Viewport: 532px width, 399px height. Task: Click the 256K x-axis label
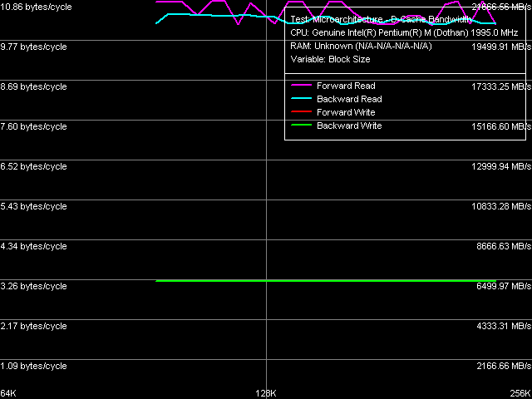[520, 392]
